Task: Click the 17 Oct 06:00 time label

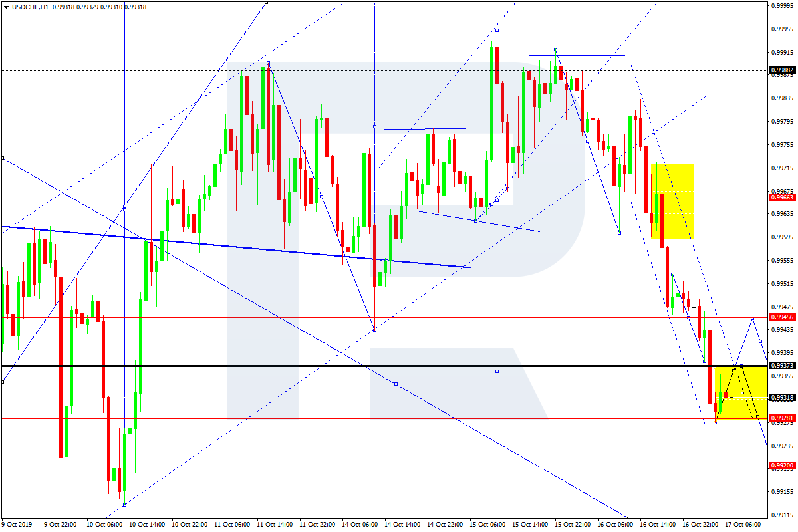Action: coord(741,525)
